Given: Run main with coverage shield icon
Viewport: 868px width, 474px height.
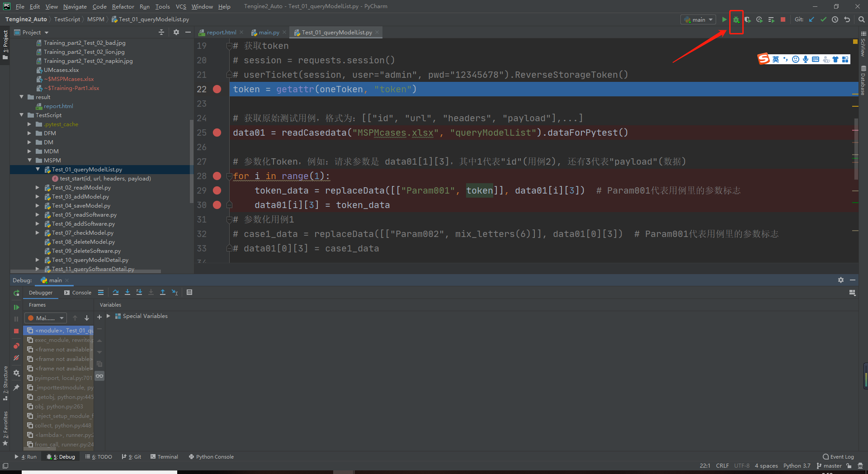Looking at the screenshot, I should [x=748, y=19].
